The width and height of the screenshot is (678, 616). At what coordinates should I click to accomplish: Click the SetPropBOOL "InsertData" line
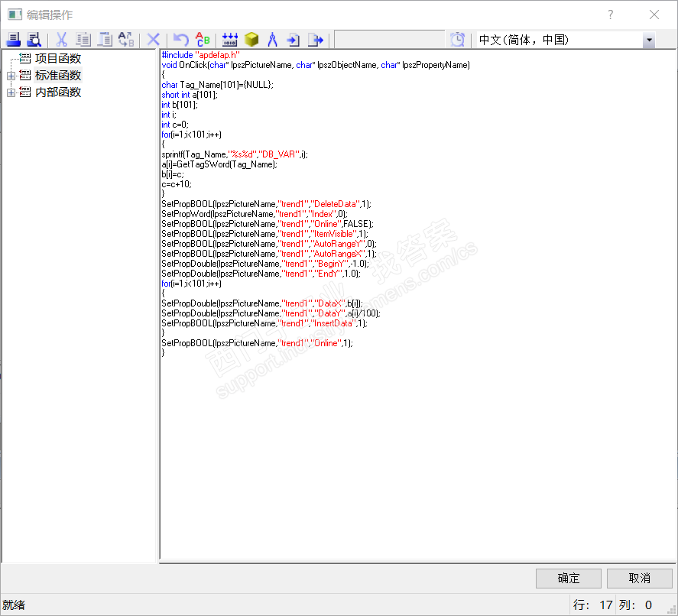click(264, 323)
